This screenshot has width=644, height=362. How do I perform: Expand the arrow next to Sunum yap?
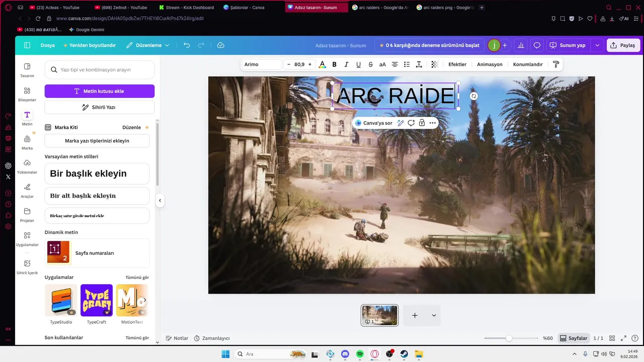tap(597, 45)
